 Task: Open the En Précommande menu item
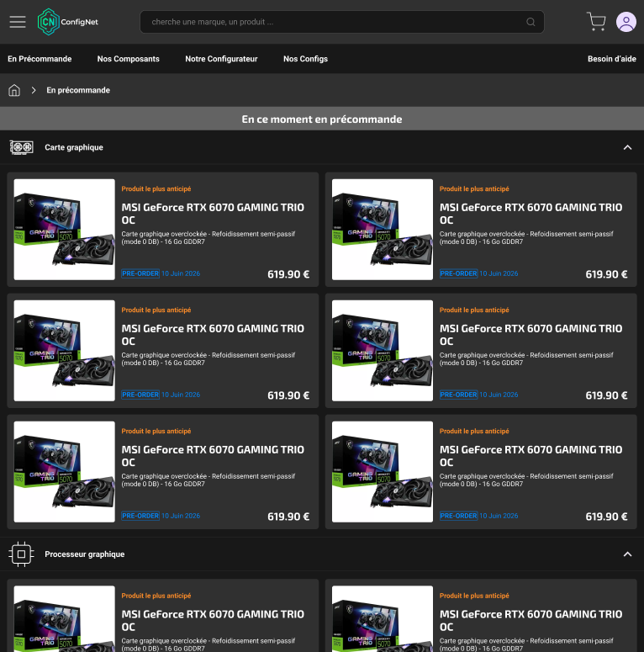point(40,59)
